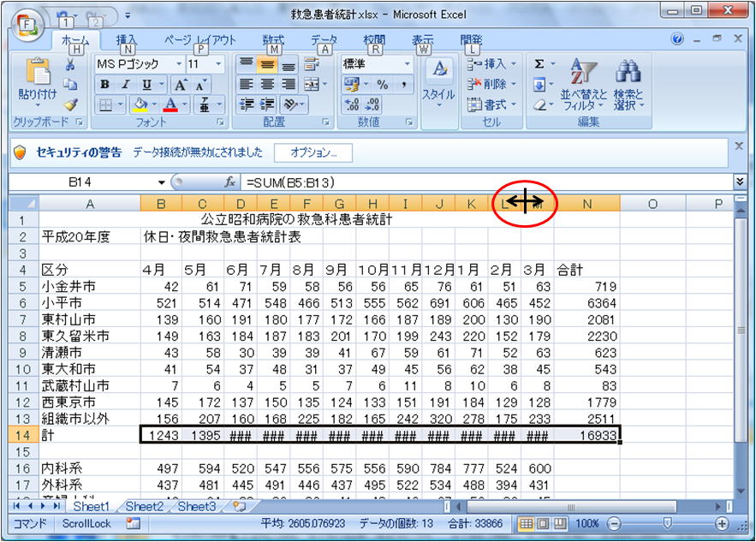Click the macro record icon in status bar
The image size is (756, 542).
[133, 524]
